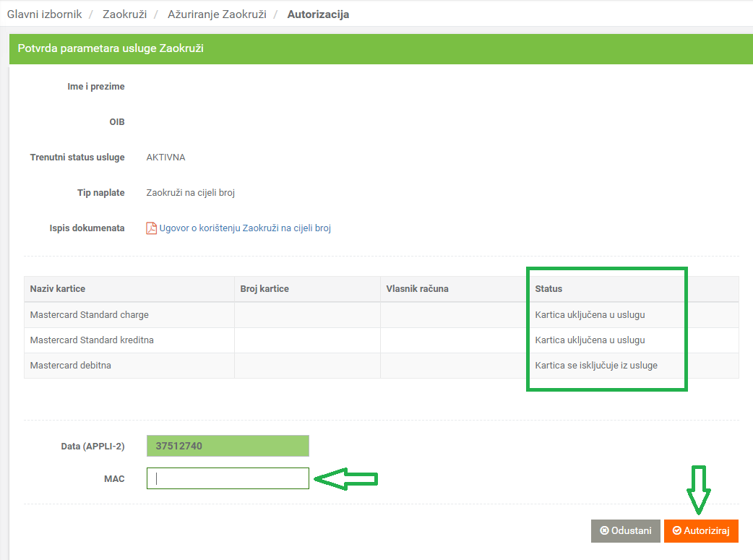Open Ugovor o korištenju Zaokruži link
The image size is (753, 560).
point(245,228)
